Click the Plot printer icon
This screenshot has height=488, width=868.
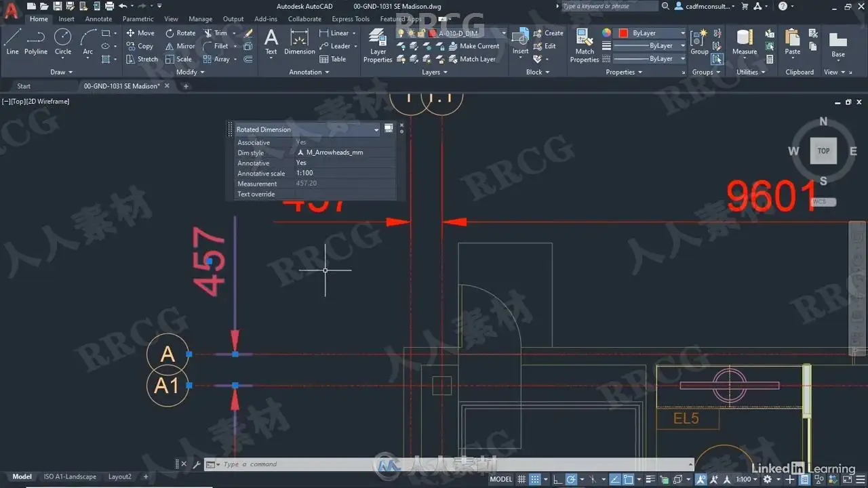(x=109, y=6)
